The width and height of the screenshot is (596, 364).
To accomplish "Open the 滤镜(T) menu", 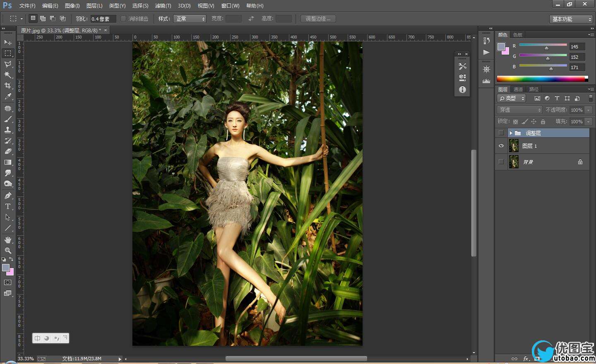I will [x=163, y=6].
